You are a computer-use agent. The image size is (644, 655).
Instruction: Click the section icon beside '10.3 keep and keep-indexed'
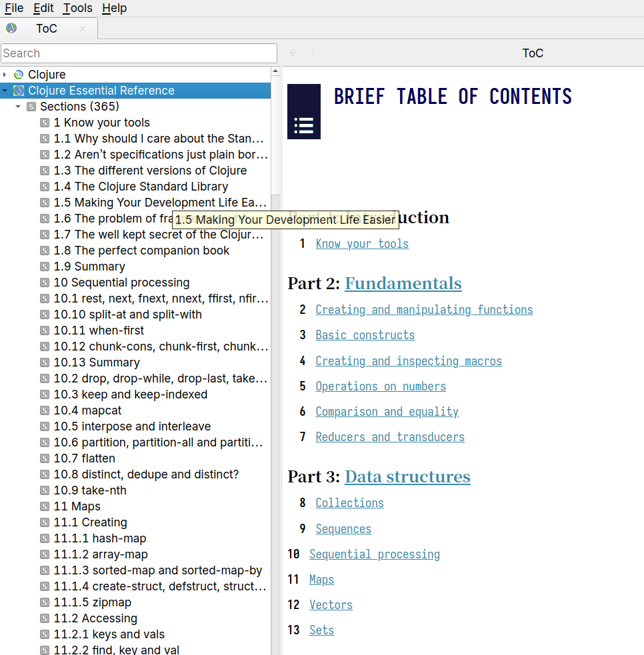[x=45, y=394]
